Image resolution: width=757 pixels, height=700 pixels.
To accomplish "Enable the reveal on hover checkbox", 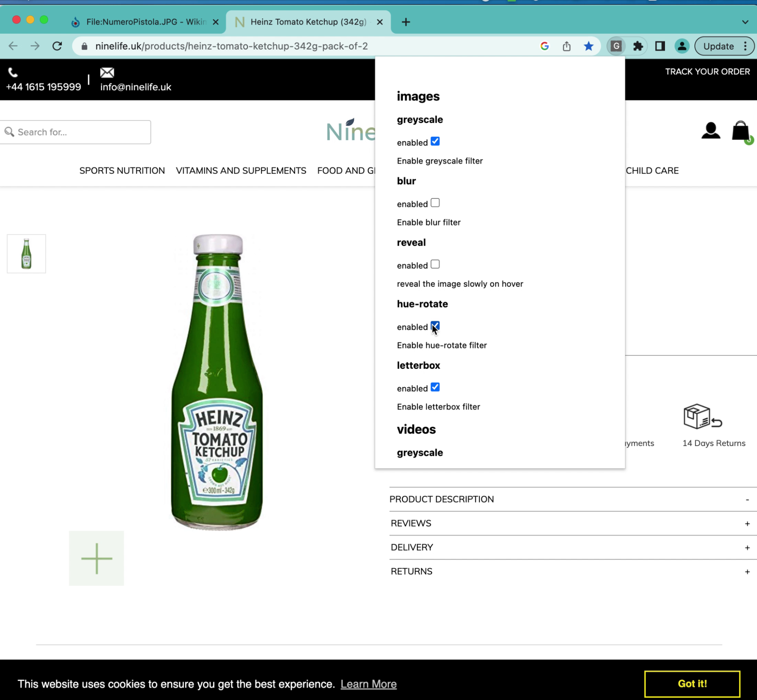I will click(435, 264).
